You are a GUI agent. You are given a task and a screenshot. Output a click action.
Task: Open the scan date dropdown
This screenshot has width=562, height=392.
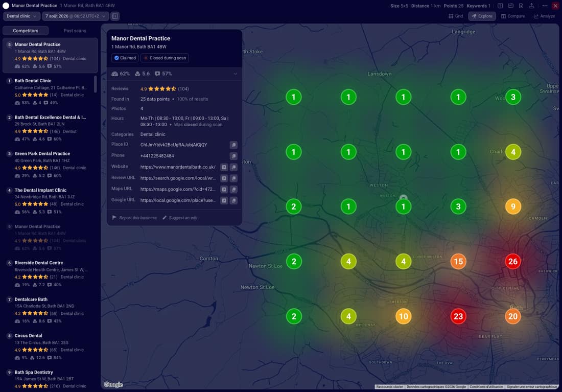76,16
